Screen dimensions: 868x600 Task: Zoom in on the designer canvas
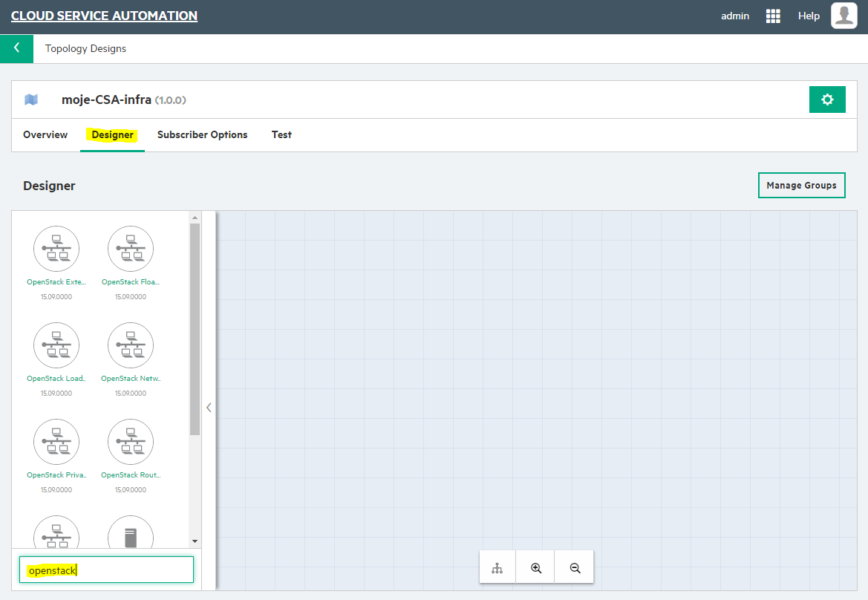[536, 568]
